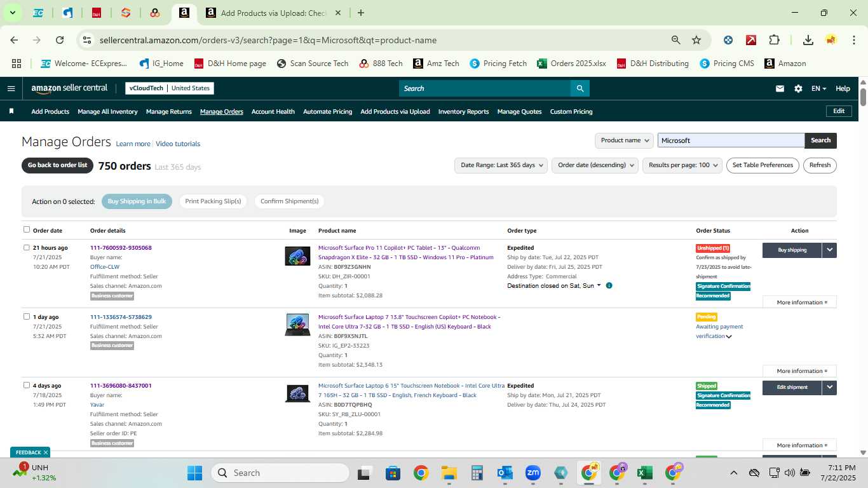Click the Microsoft search text field

[731, 140]
